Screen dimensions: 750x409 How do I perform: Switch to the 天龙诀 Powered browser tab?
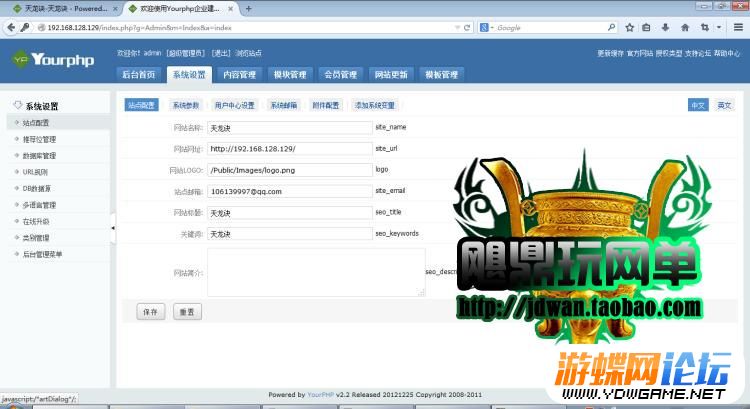pyautogui.click(x=66, y=9)
